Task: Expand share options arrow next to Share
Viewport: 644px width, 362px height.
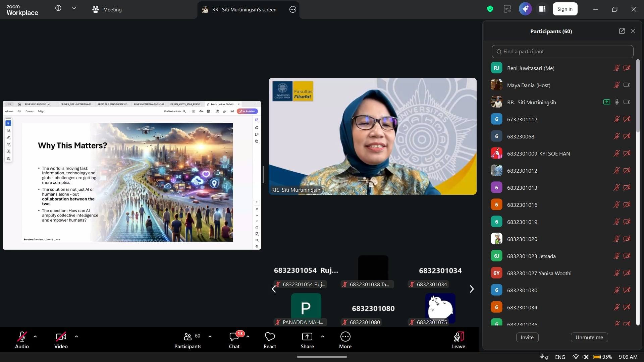Action: click(323, 337)
